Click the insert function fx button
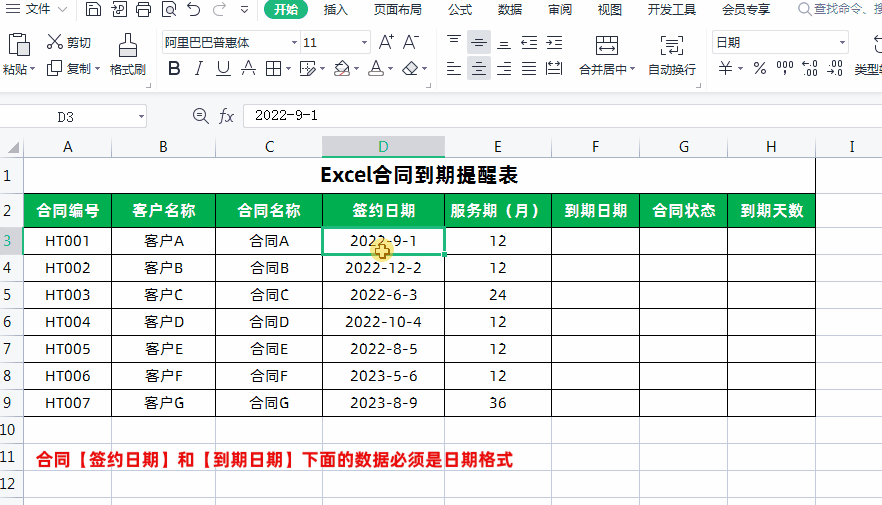Viewport: 882px width, 505px height. [226, 116]
